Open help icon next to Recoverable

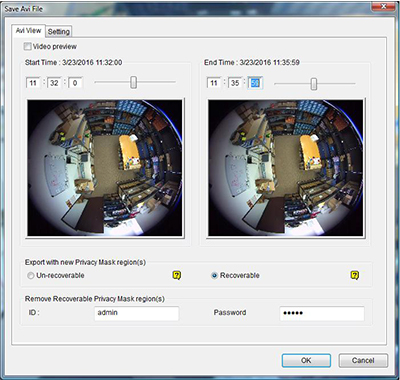(355, 275)
